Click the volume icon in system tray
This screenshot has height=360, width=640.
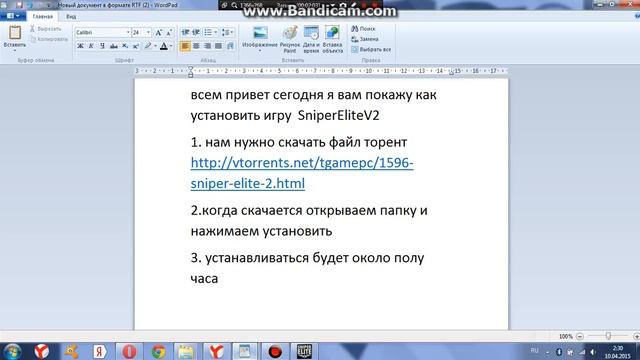pos(593,351)
